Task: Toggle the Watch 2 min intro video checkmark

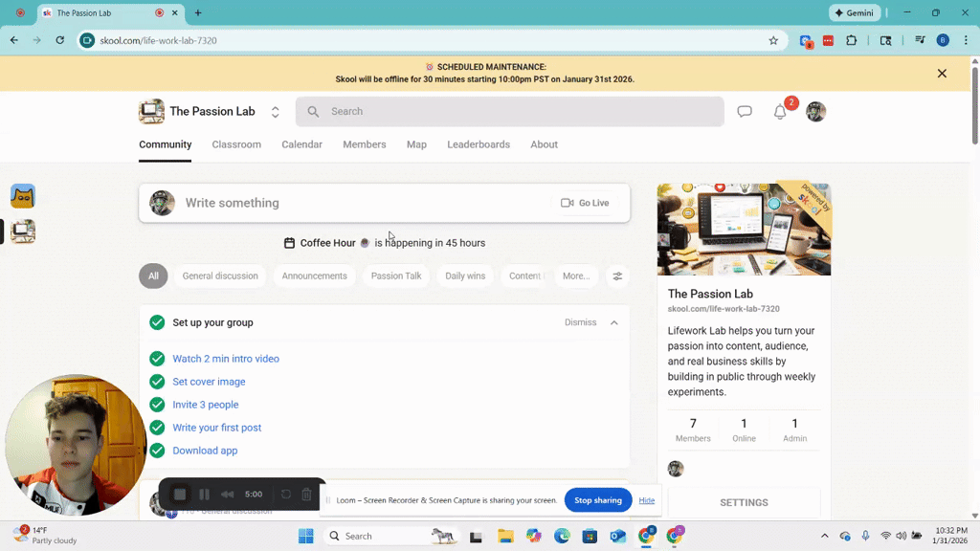Action: [x=158, y=359]
